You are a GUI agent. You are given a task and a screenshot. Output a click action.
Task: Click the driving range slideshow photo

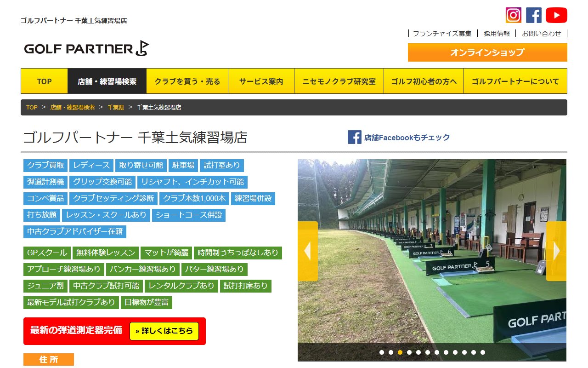click(x=432, y=260)
